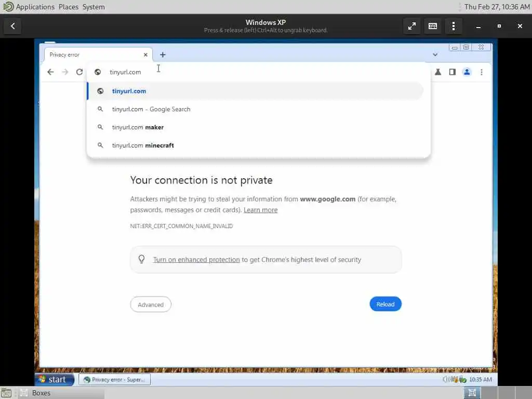Close the Privacy error tab
Viewport: 532px width, 399px height.
click(x=145, y=55)
